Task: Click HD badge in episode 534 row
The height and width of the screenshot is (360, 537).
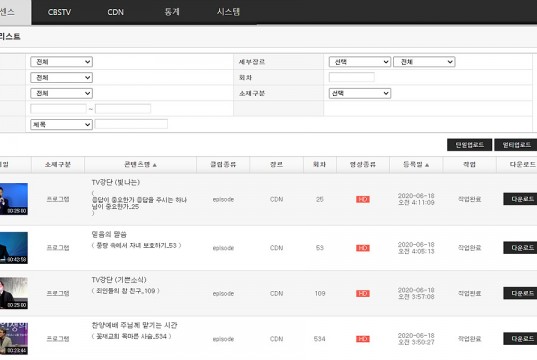Action: (363, 339)
